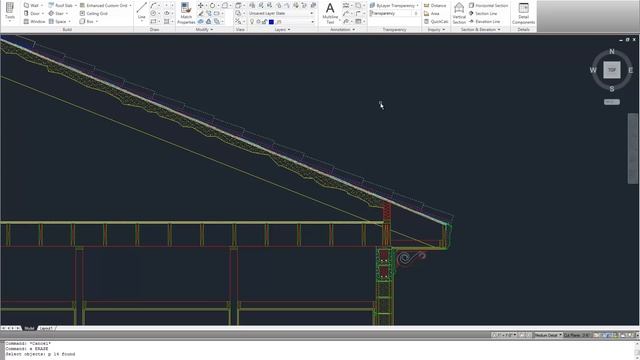
Task: Click the Elevation Line tool
Action: (484, 21)
